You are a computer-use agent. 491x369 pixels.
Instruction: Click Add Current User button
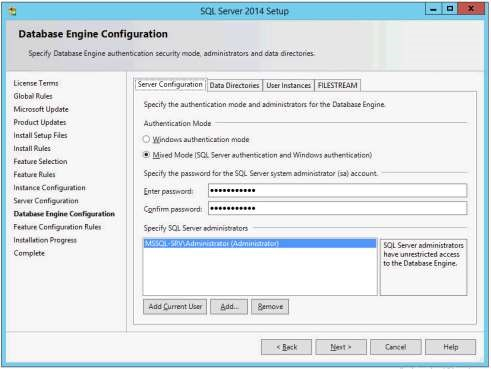175,306
